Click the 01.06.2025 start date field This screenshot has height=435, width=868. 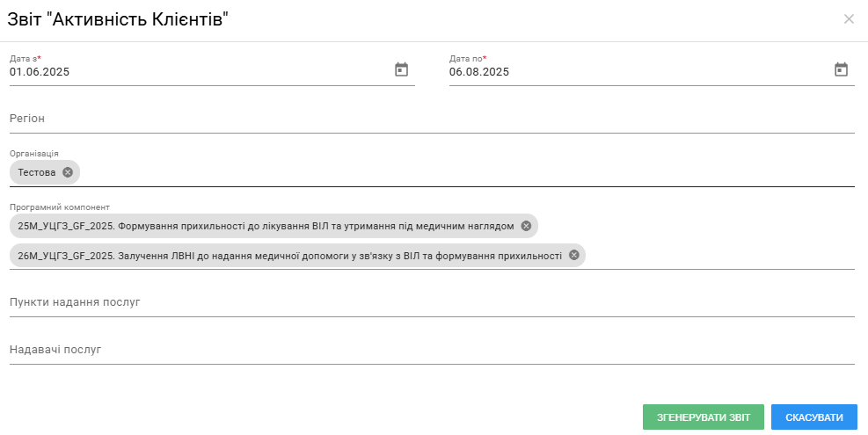200,72
